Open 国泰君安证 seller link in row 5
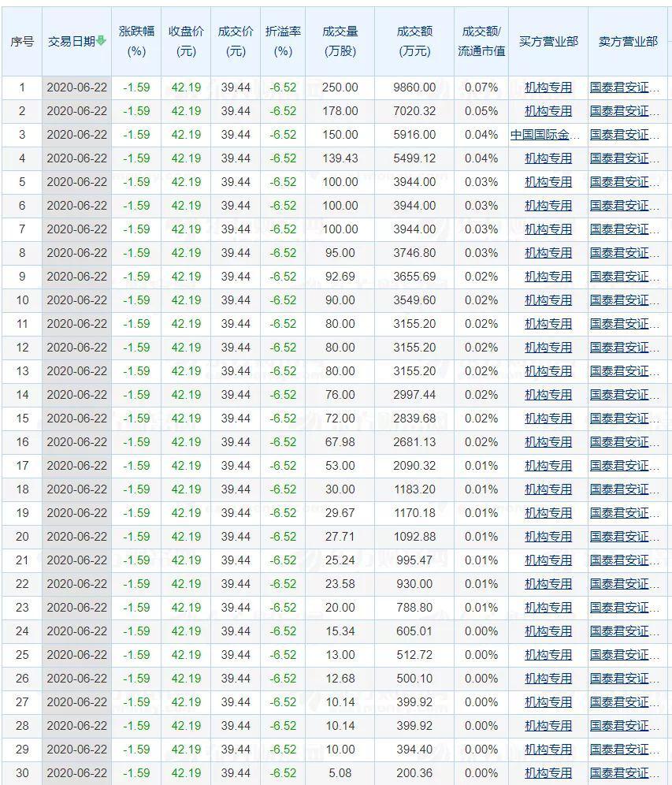The height and width of the screenshot is (785, 672). pos(624,182)
